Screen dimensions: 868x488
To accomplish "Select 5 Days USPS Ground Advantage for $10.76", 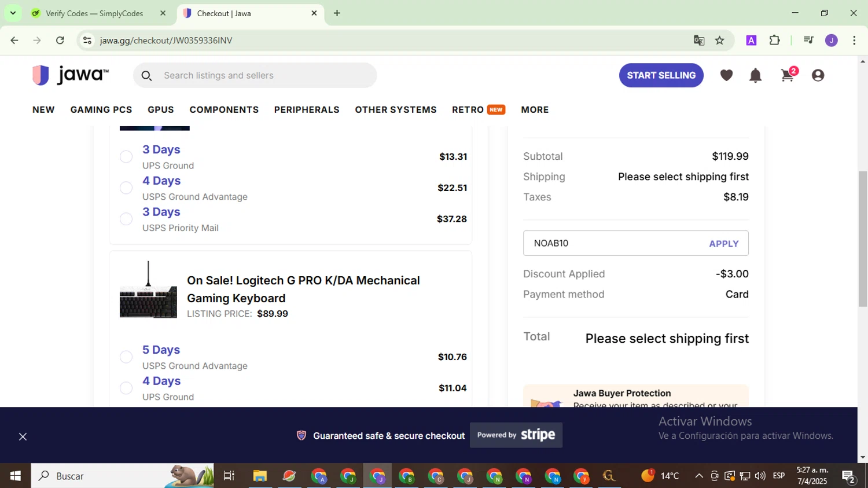I will (x=126, y=357).
